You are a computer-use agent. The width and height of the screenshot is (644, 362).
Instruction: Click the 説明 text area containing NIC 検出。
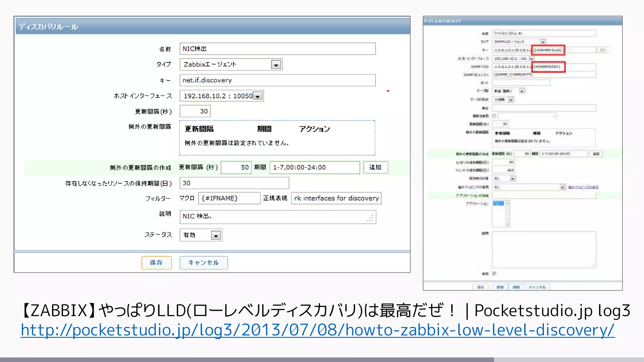[x=278, y=217]
